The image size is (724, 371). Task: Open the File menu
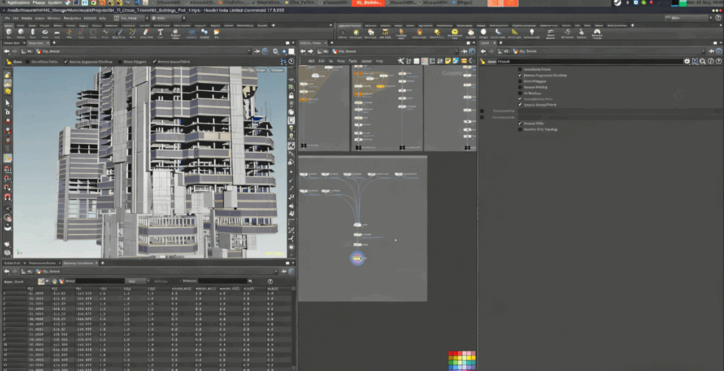tap(8, 18)
